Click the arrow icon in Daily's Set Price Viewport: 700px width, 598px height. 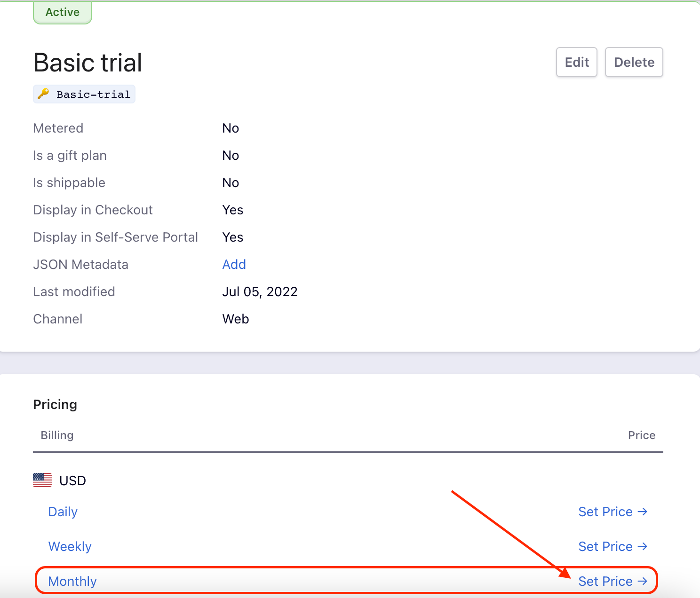[x=643, y=511]
